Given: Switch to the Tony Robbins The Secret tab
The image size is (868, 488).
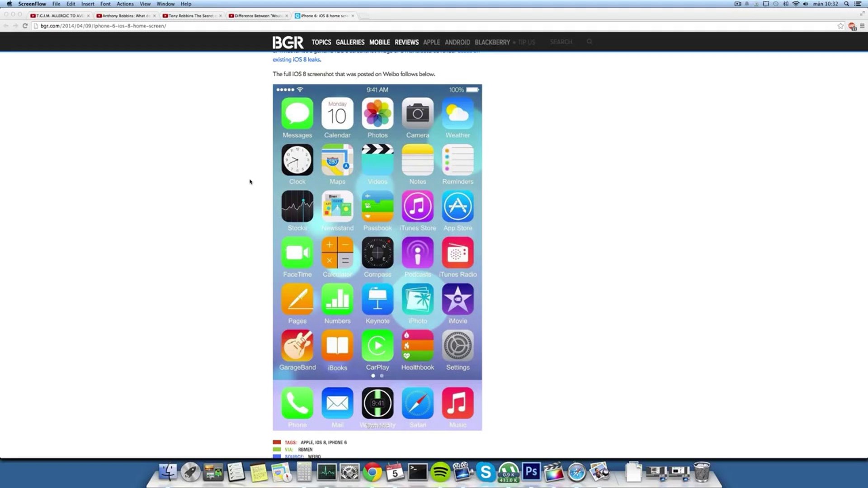Looking at the screenshot, I should [x=191, y=15].
